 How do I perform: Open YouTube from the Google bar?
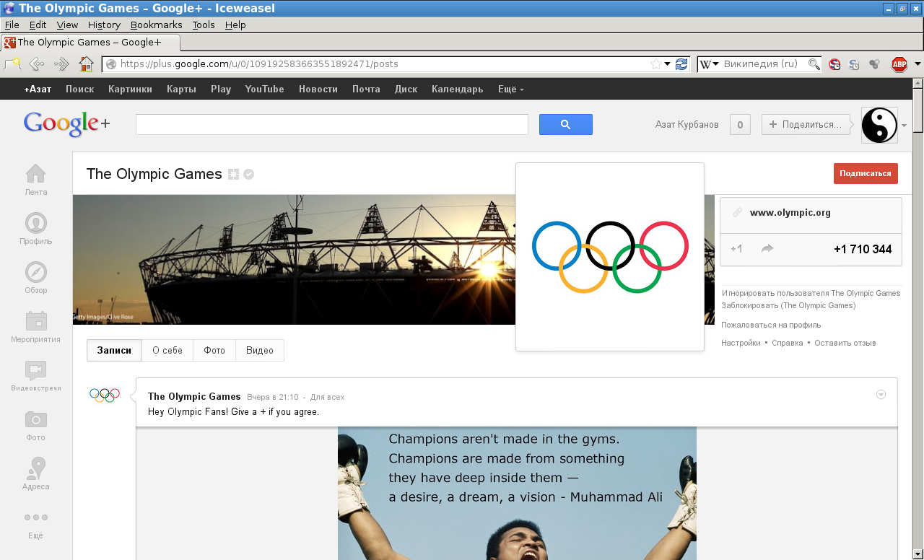[x=264, y=89]
